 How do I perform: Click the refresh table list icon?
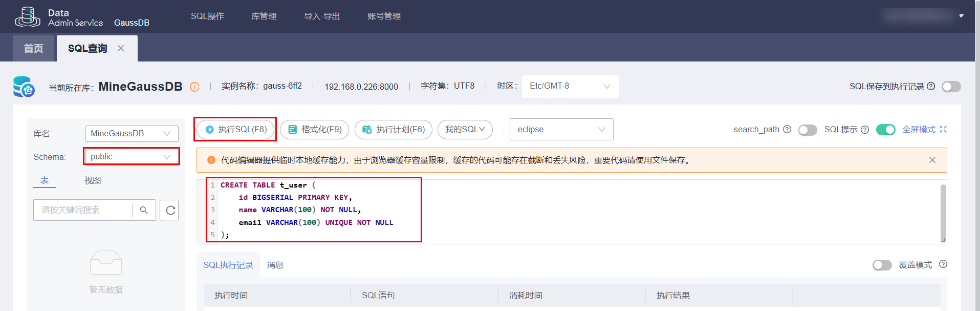[x=170, y=210]
